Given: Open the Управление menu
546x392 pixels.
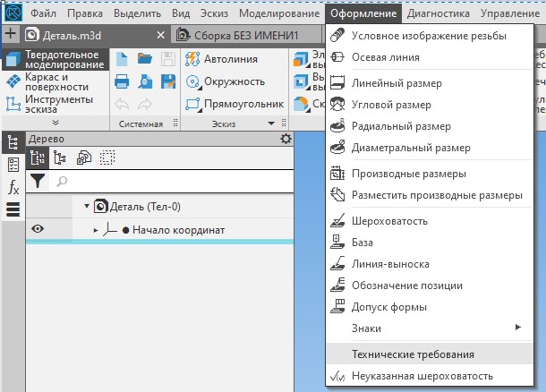Looking at the screenshot, I should (510, 13).
